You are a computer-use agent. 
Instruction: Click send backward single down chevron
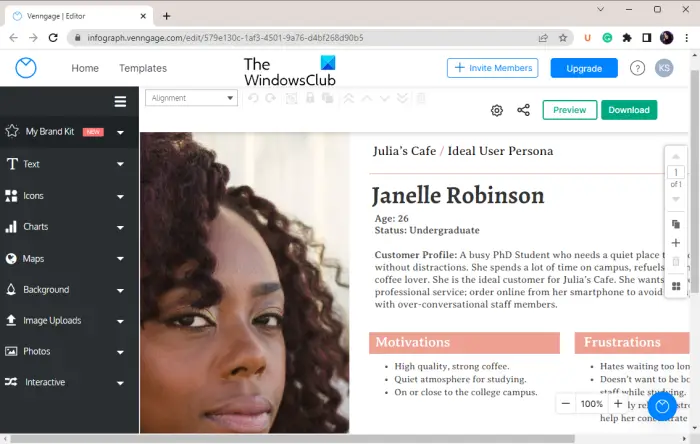[x=384, y=98]
